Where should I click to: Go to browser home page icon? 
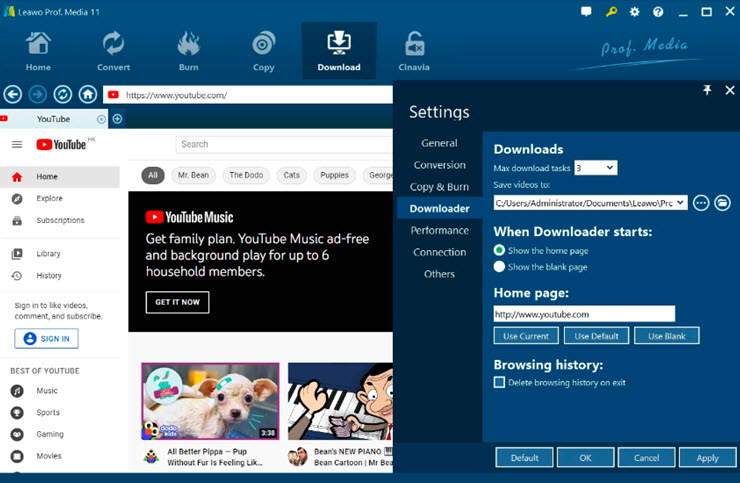point(88,94)
